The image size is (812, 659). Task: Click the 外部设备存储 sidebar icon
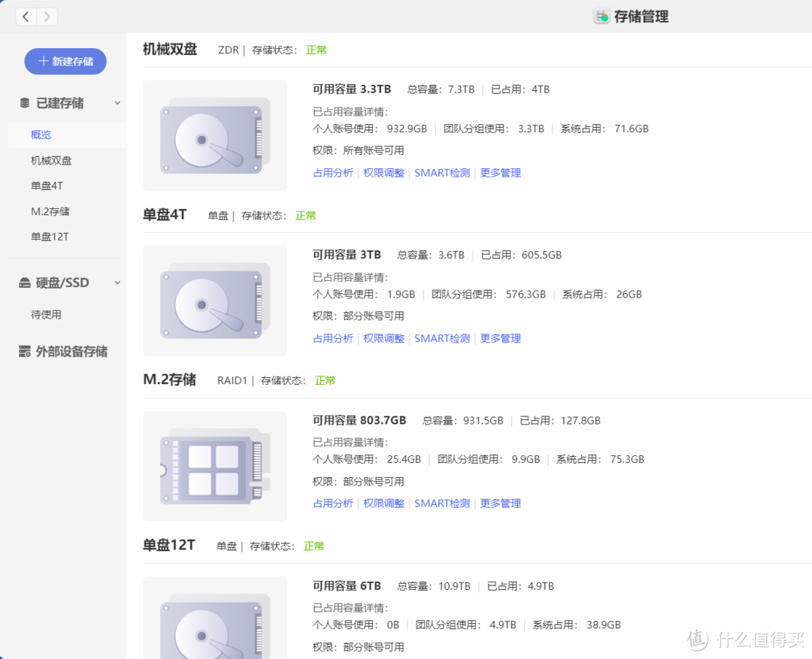[x=23, y=351]
